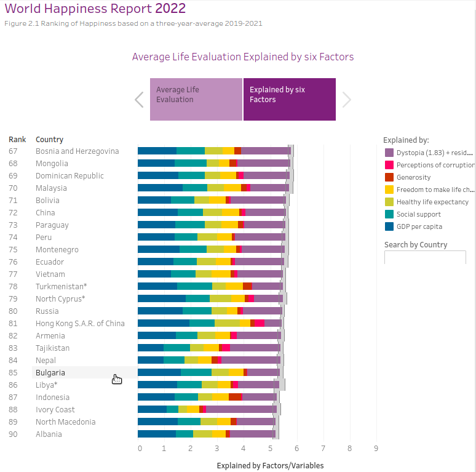Select the Nepal country label
The image size is (476, 472).
coord(46,361)
